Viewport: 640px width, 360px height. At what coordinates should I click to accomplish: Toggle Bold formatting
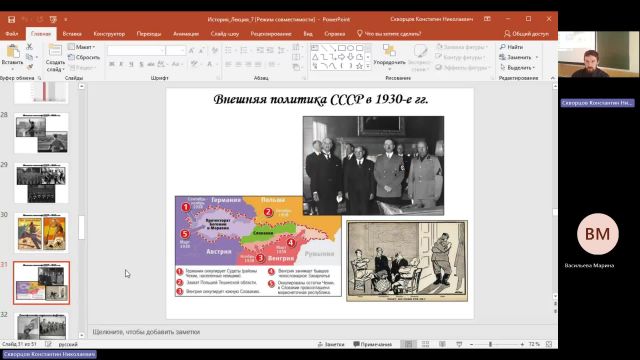coord(111,64)
